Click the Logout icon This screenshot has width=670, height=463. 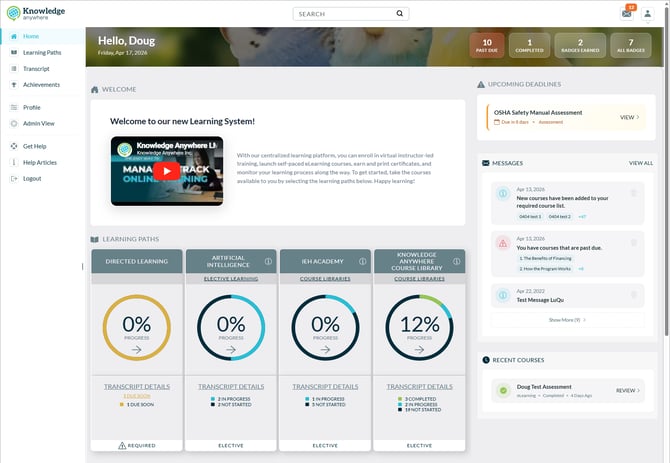14,179
